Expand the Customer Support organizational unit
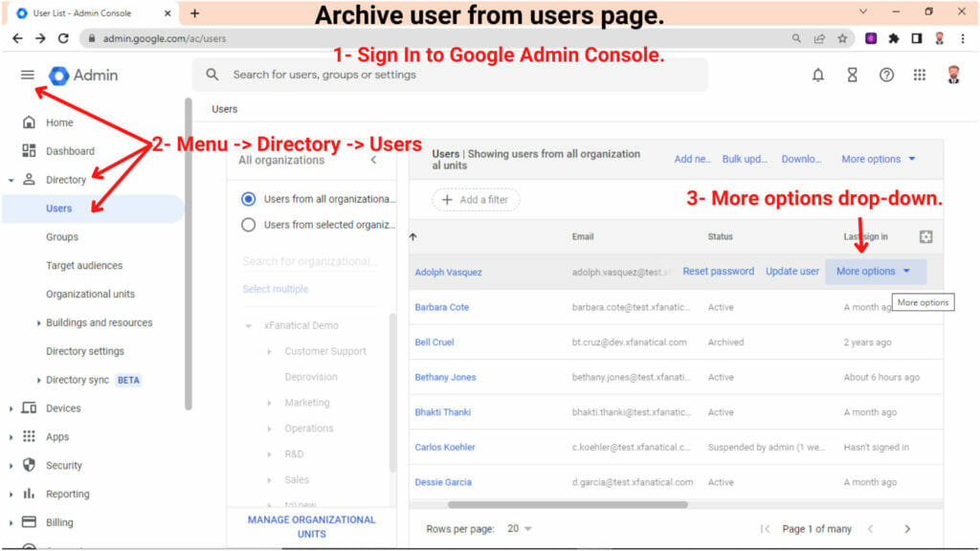 [x=268, y=351]
